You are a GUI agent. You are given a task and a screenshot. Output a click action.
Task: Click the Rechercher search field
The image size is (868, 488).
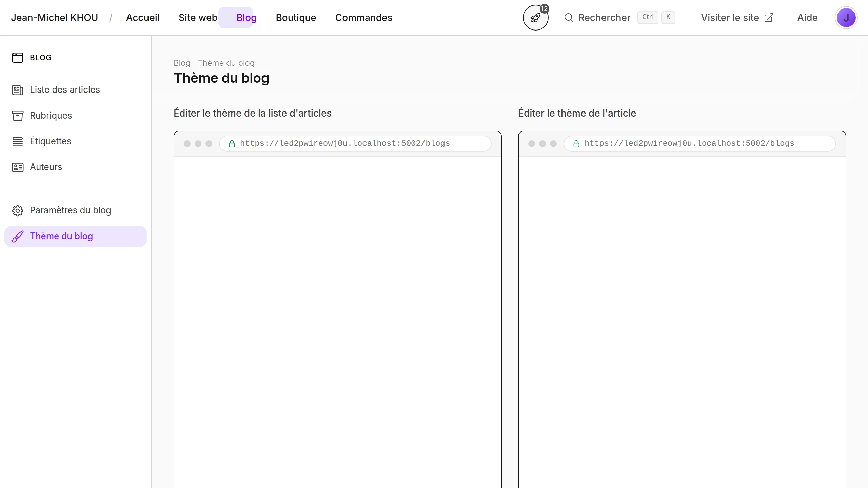coord(604,18)
